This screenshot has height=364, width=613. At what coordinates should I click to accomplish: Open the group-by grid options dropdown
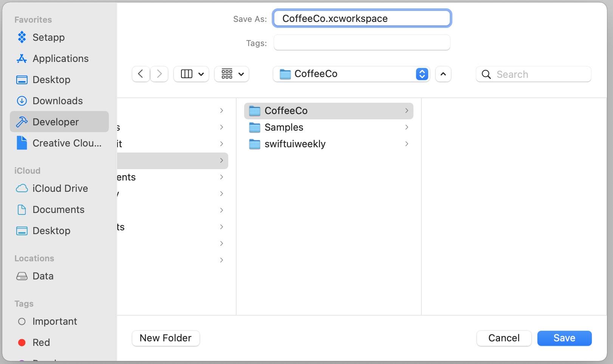coord(232,74)
